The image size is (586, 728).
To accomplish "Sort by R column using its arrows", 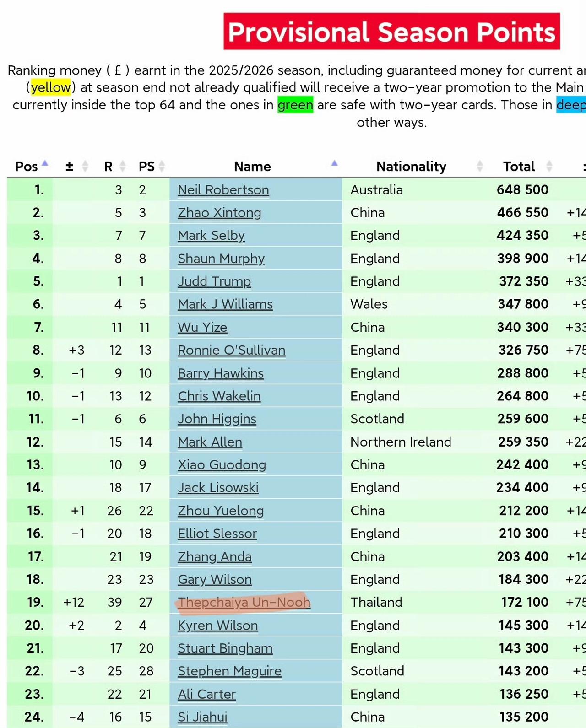I will point(122,166).
